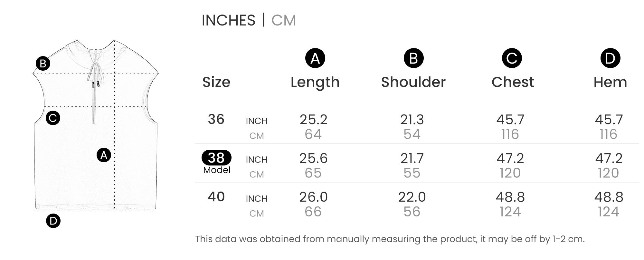
Task: Select the highlighted size 38 badge
Action: 216,158
